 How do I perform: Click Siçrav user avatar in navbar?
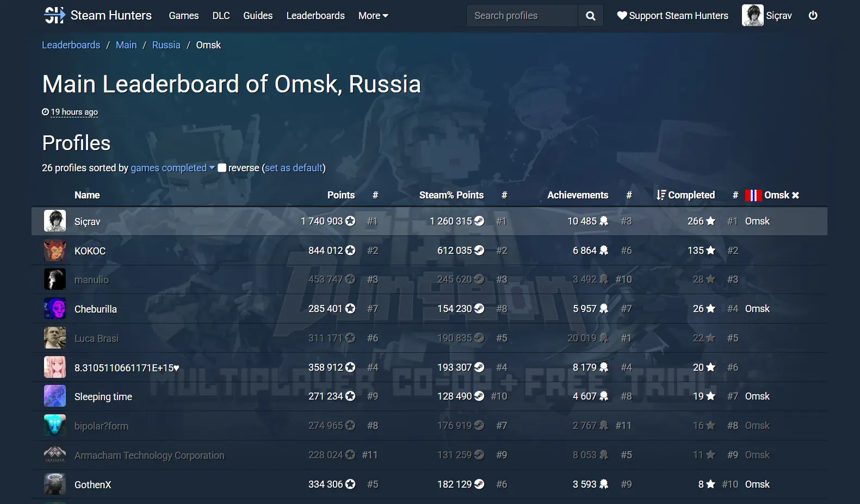tap(752, 16)
